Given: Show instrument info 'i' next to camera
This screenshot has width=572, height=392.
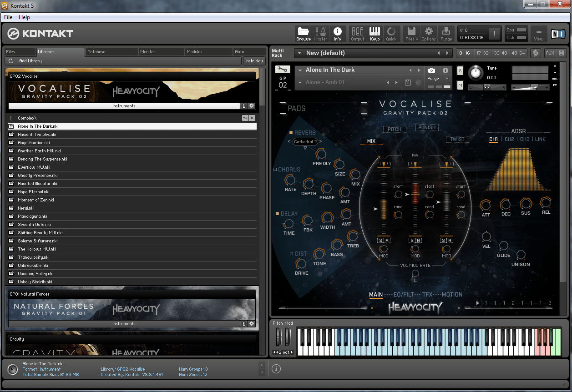Looking at the screenshot, I should (445, 70).
